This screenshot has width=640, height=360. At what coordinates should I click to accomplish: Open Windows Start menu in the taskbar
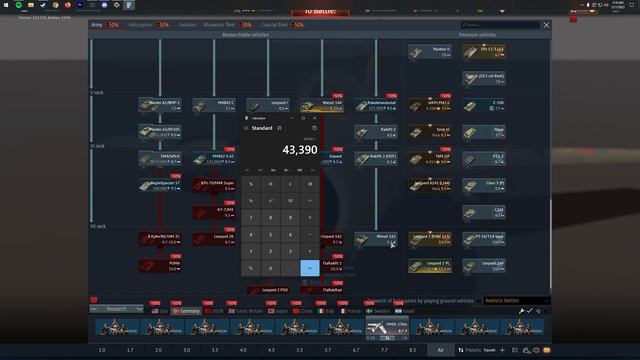pos(6,5)
